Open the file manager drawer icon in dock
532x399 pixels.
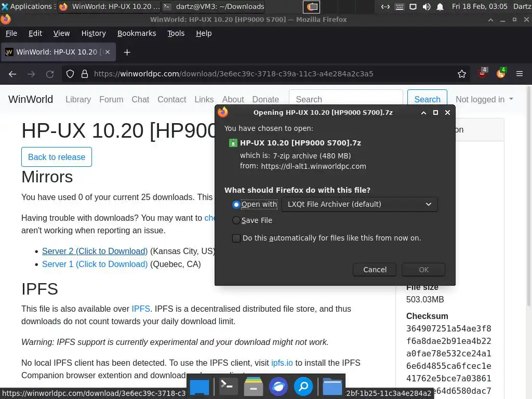[253, 386]
